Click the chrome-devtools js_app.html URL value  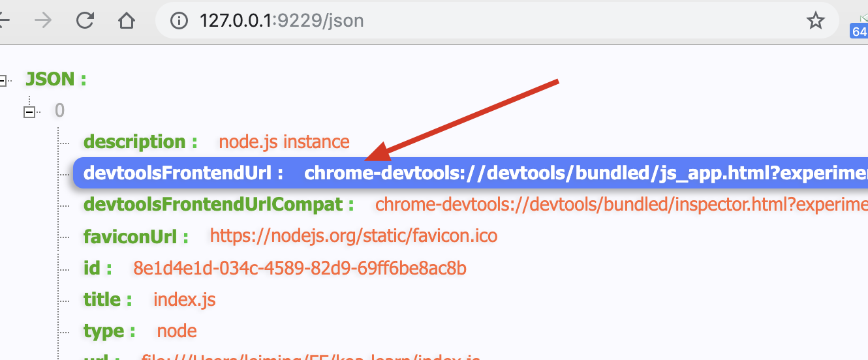pyautogui.click(x=586, y=173)
